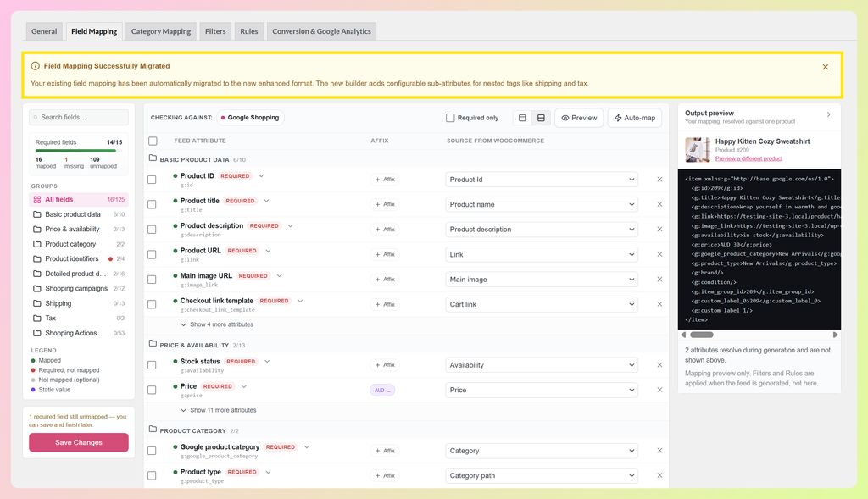868x499 pixels.
Task: Select All fields group
Action: tap(79, 199)
